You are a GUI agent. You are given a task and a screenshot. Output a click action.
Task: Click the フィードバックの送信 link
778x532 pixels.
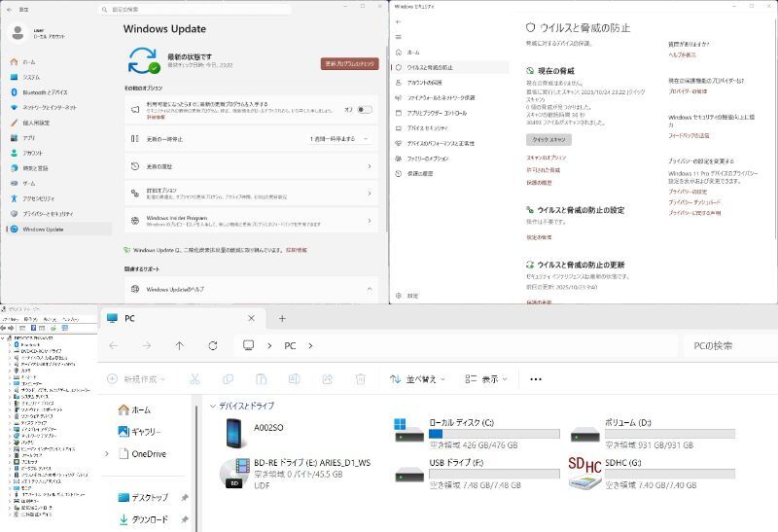[x=689, y=135]
